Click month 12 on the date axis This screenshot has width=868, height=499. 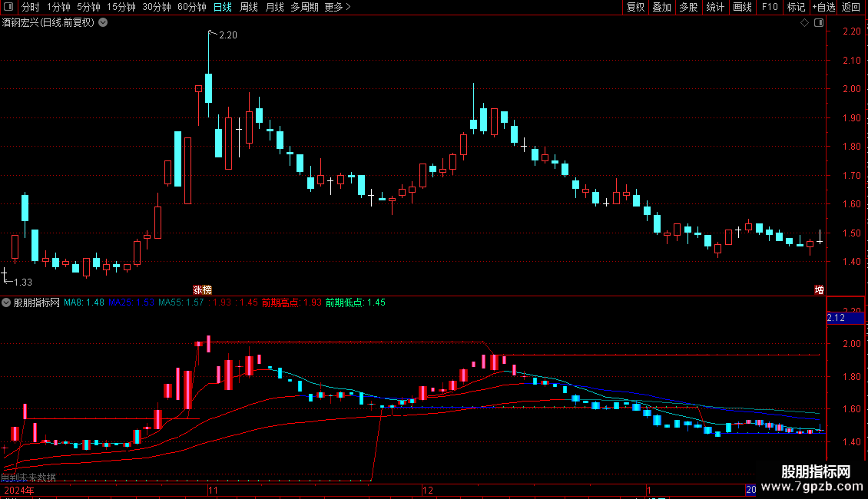pyautogui.click(x=428, y=491)
